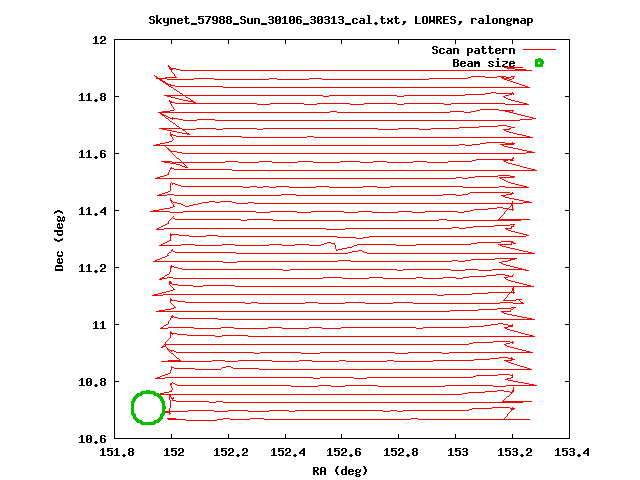This screenshot has width=640, height=480.
Task: Click the Dec axis tick label 11.2
Action: 92,268
